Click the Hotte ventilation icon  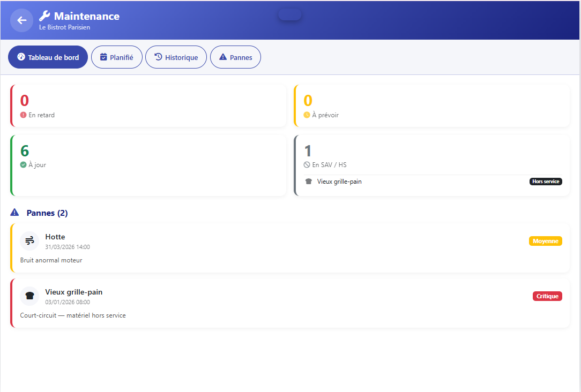click(x=29, y=241)
